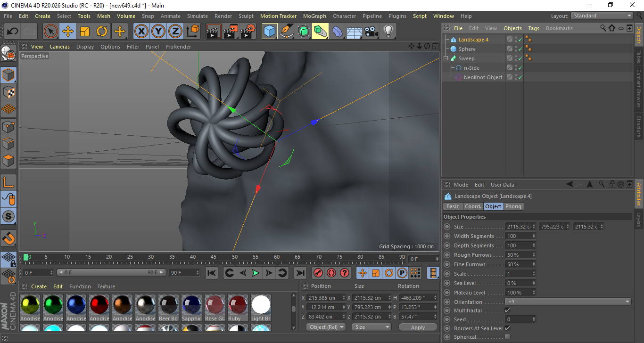The width and height of the screenshot is (644, 343).
Task: Click the Record Active Objects button
Action: pyautogui.click(x=318, y=273)
